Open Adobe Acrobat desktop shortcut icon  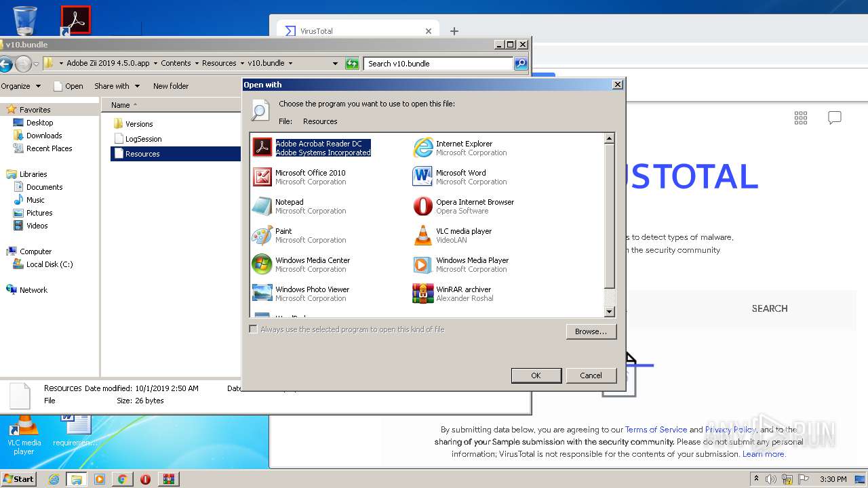75,20
